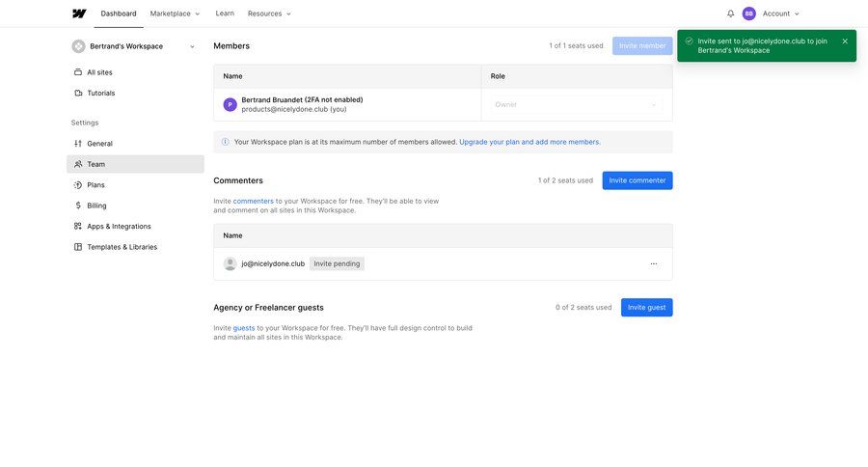This screenshot has width=868, height=467.
Task: Open the Marketplace dropdown
Action: coord(175,14)
